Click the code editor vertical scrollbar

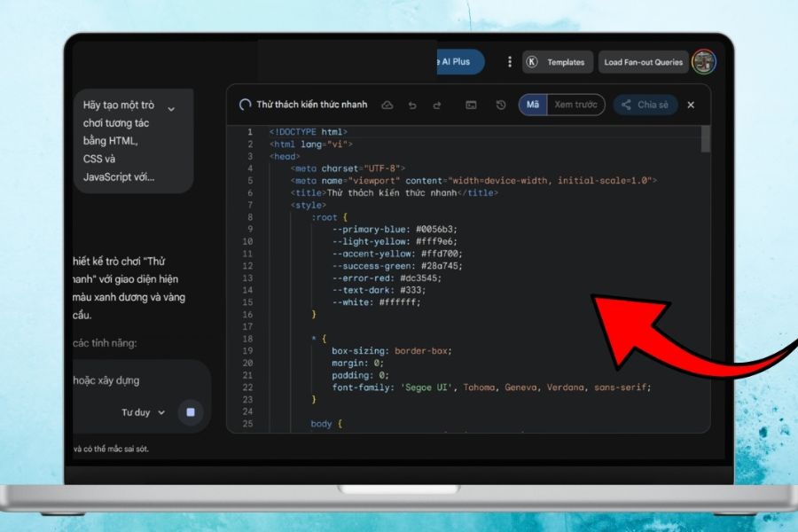[x=706, y=139]
